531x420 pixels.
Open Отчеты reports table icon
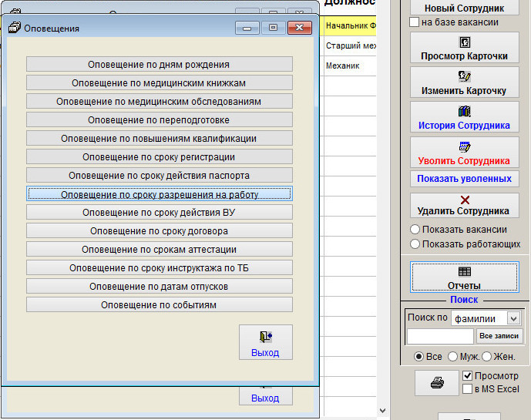pos(464,272)
